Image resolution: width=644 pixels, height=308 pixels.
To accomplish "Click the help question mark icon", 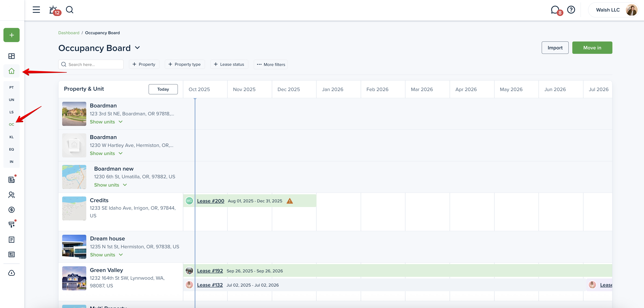I will click(571, 10).
